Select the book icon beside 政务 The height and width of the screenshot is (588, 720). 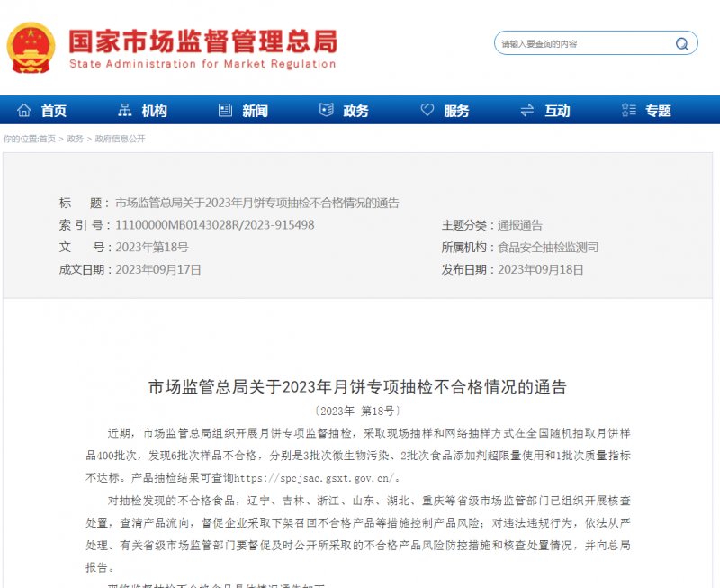pos(326,109)
